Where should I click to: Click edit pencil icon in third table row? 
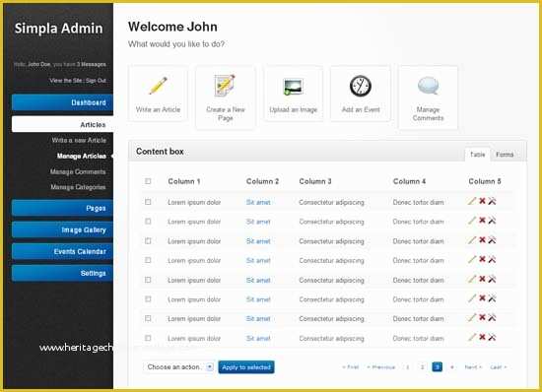click(472, 240)
